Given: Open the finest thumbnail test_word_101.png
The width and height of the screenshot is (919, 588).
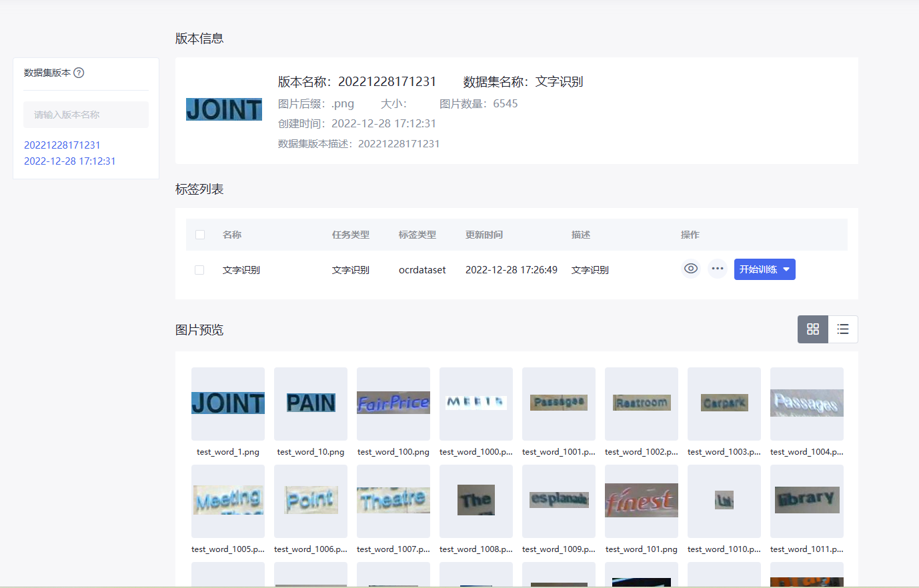Looking at the screenshot, I should 642,501.
